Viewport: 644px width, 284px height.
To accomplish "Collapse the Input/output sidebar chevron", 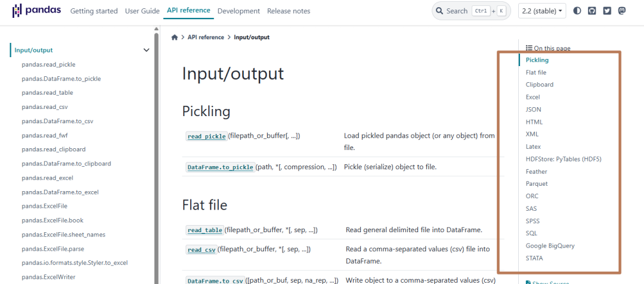I will [146, 50].
